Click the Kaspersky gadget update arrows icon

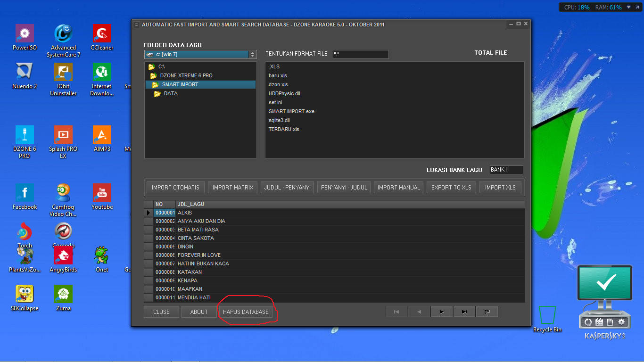(x=588, y=322)
